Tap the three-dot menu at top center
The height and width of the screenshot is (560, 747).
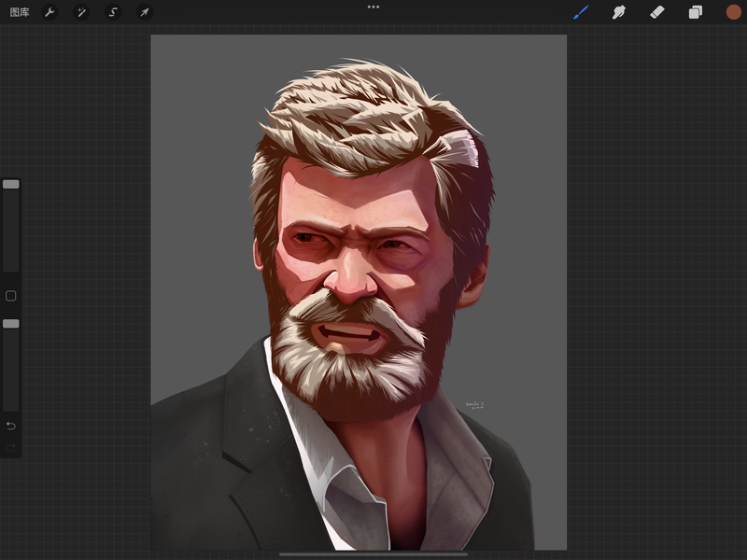pos(373,7)
